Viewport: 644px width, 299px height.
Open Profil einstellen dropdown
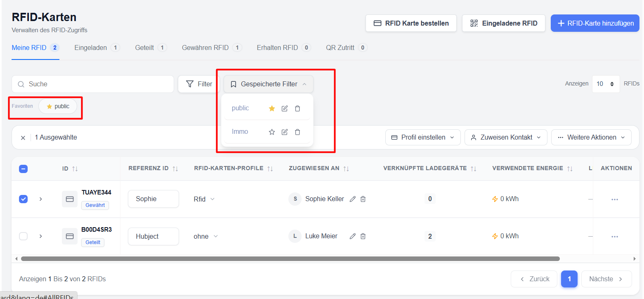point(423,138)
